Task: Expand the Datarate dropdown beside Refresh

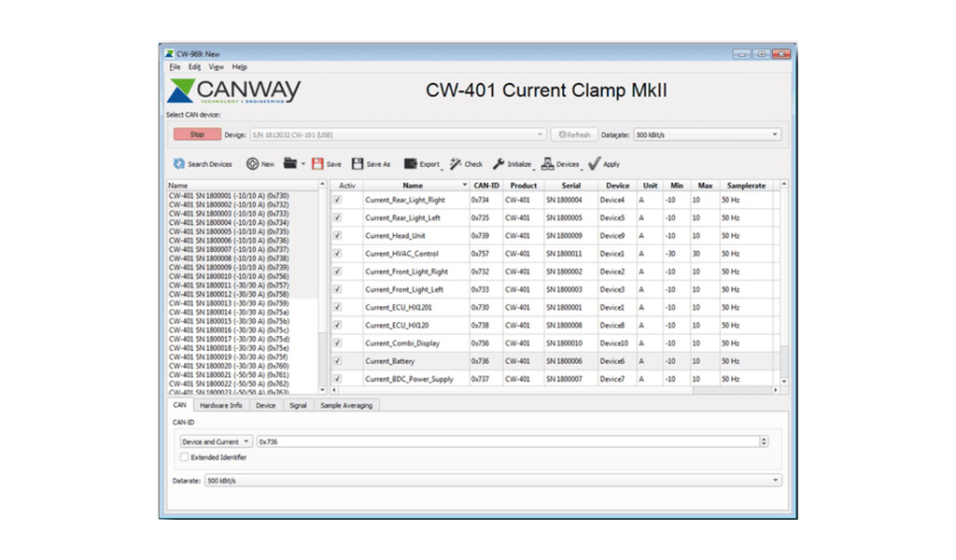Action: click(x=707, y=134)
